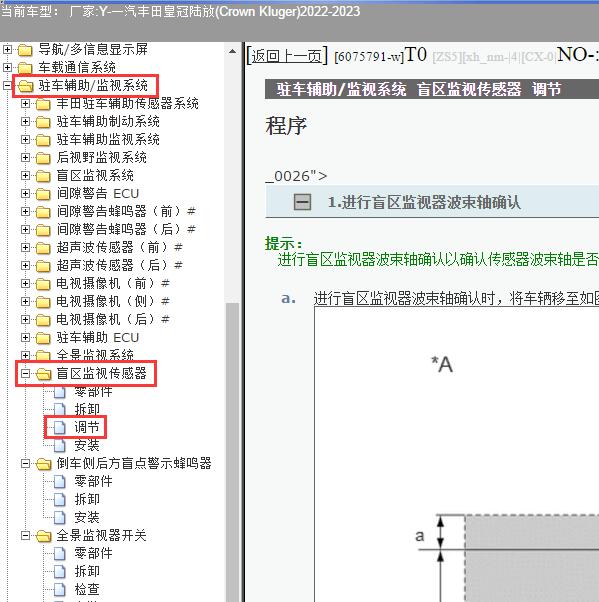Select 间隙警告 ECU tree entry
This screenshot has width=599, height=602.
pyautogui.click(x=98, y=194)
